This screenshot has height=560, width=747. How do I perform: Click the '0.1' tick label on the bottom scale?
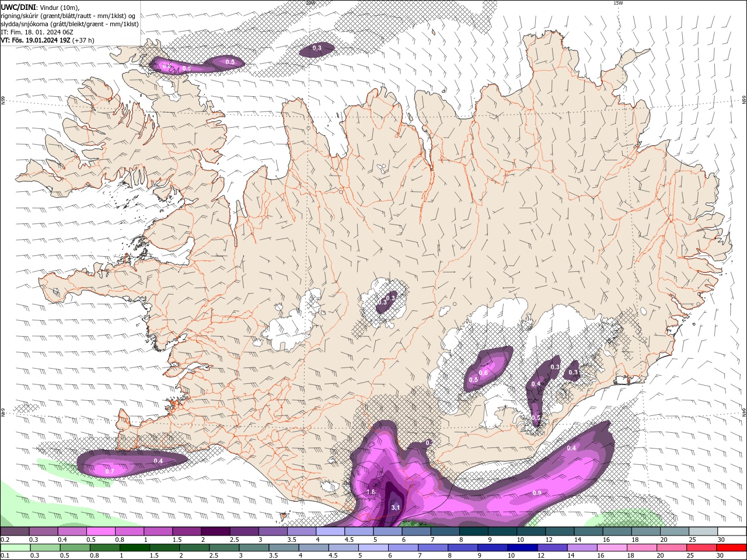5,556
